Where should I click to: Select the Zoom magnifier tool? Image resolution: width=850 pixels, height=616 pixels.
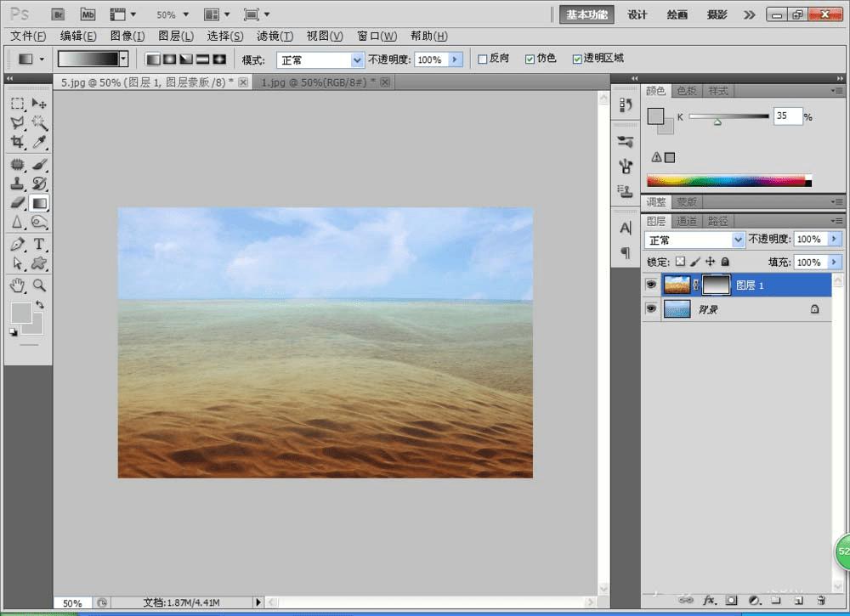point(39,285)
